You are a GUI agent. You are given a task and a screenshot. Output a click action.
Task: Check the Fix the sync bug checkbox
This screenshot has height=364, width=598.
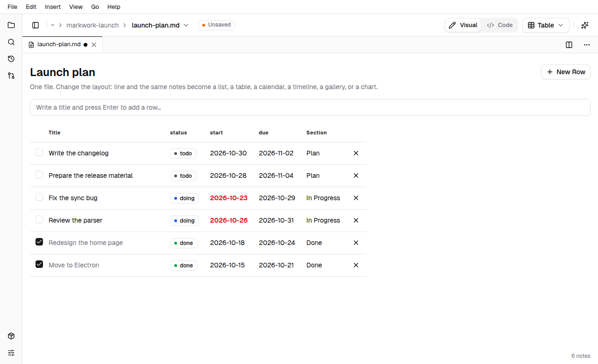click(39, 197)
